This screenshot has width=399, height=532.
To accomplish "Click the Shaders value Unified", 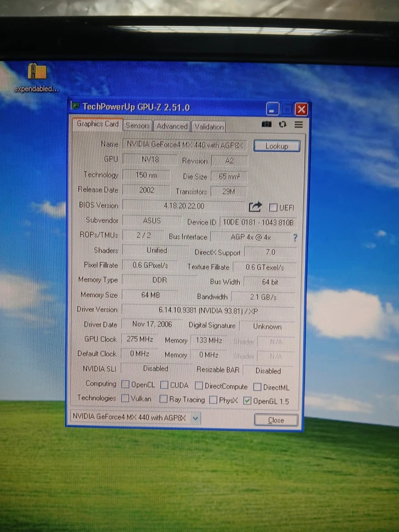I will click(x=156, y=250).
